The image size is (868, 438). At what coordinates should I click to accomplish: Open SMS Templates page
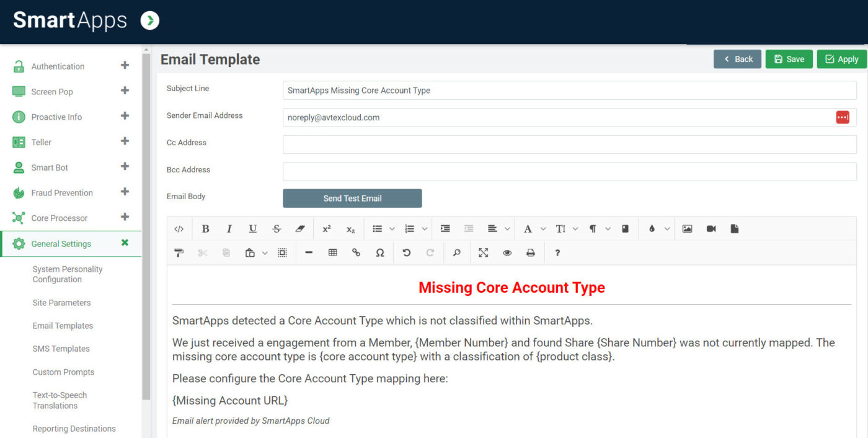(61, 349)
